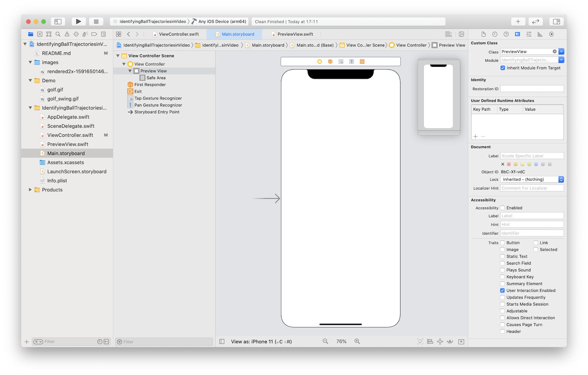
Task: Open the Size inspector ruler icon
Action: click(540, 34)
